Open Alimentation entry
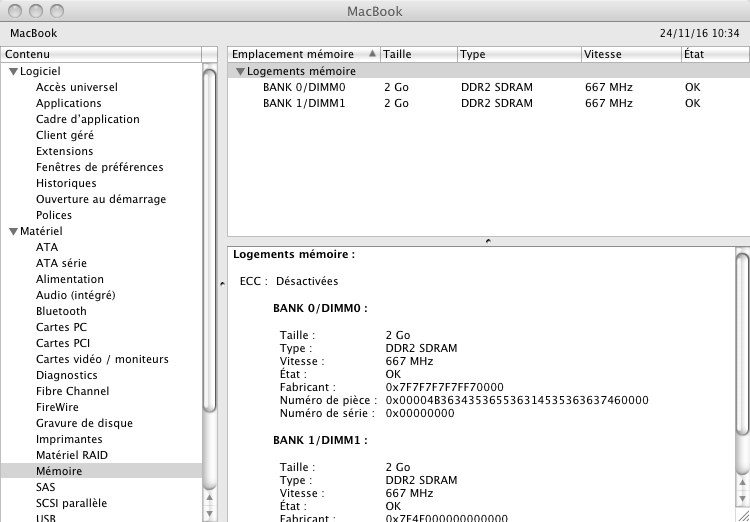Screen dimensions: 750x522 pyautogui.click(x=70, y=279)
